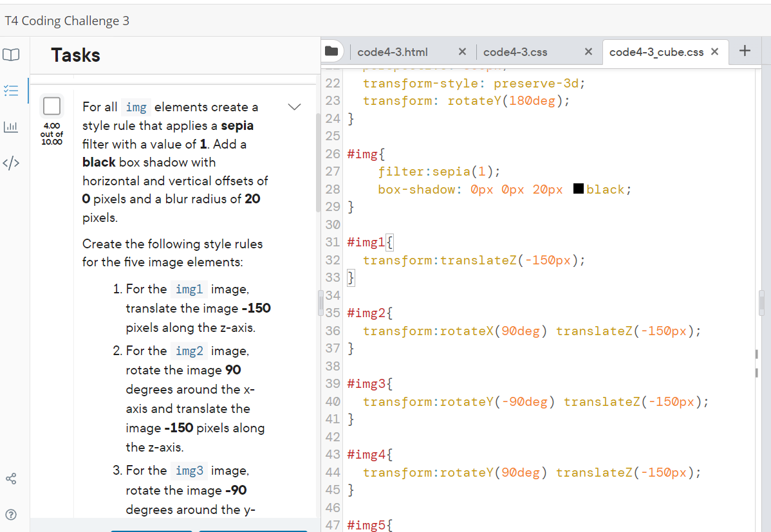This screenshot has height=532, width=771.
Task: Open help via the question mark icon
Action: point(12,515)
